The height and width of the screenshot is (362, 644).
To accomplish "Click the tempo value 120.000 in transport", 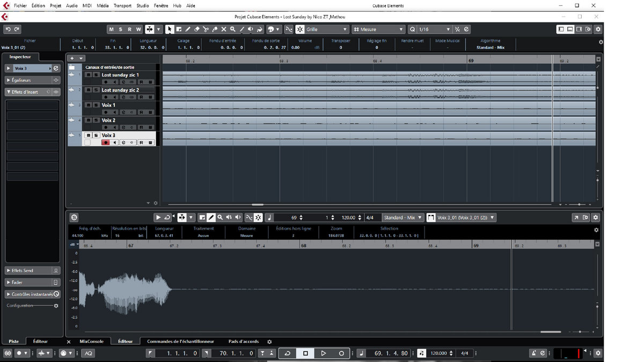I will click(439, 353).
